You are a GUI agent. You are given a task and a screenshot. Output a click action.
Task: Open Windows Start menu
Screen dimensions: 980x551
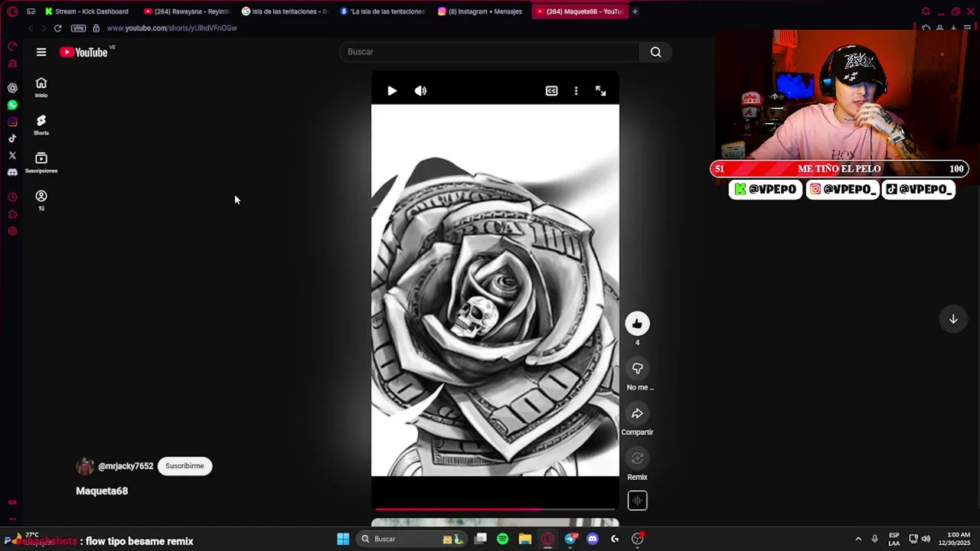[x=343, y=539]
